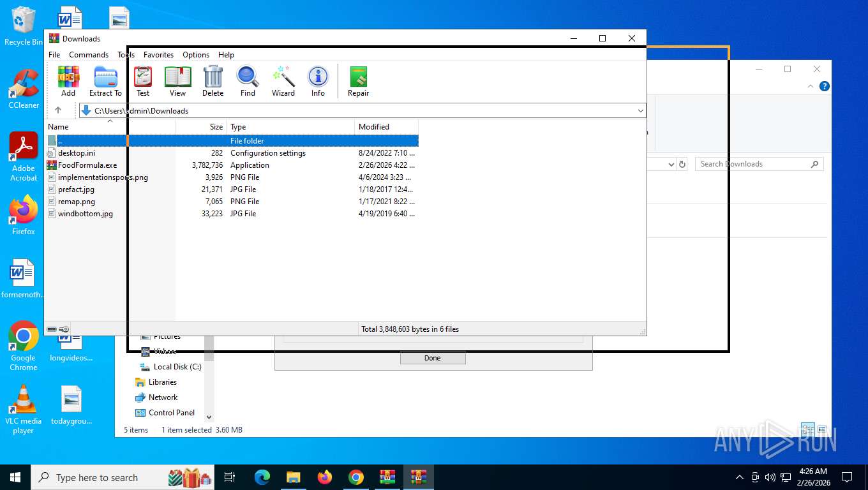Open todaygrou... image file on desktop
The width and height of the screenshot is (868, 490).
(x=71, y=405)
